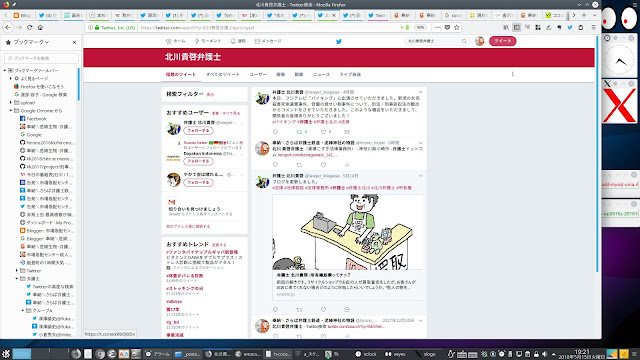The image size is (640, 360).
Task: Open the bengo4.com link in tweet
Action: (x=306, y=155)
